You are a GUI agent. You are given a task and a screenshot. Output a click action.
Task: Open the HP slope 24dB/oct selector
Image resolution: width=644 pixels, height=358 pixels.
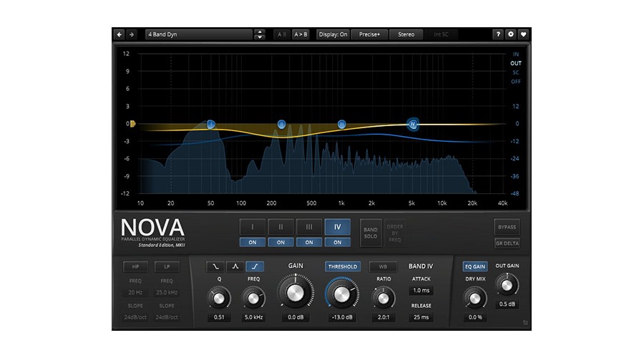point(135,317)
